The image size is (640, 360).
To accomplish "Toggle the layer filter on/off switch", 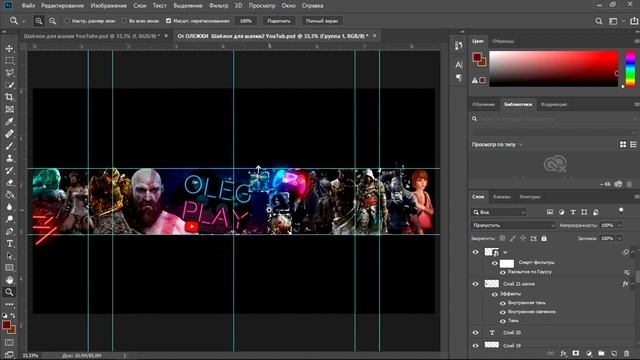I will 621,210.
